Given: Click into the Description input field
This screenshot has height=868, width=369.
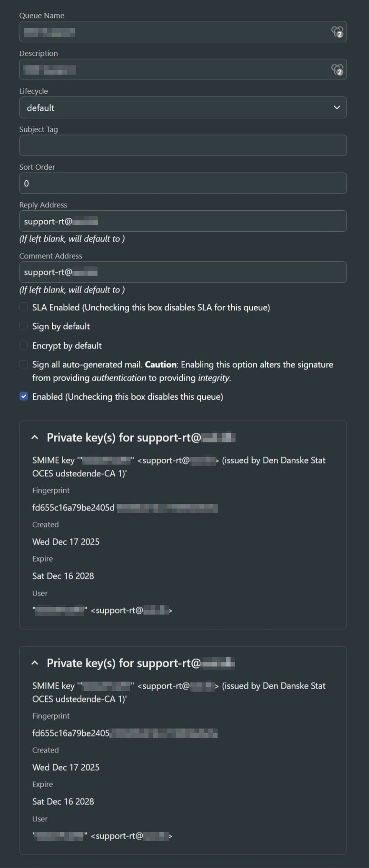Looking at the screenshot, I should click(x=176, y=70).
